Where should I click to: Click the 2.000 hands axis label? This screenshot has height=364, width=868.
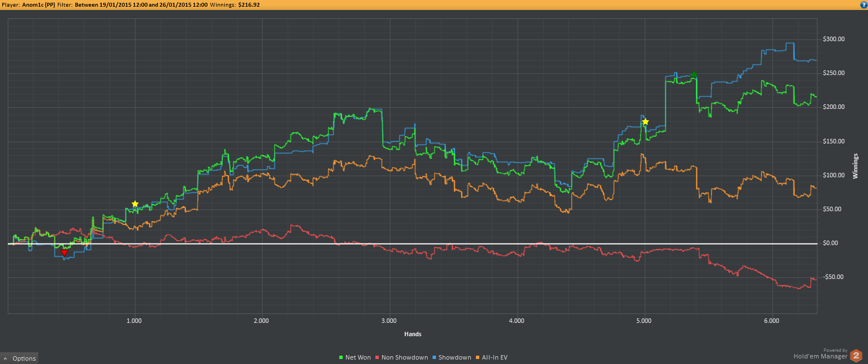pos(262,321)
